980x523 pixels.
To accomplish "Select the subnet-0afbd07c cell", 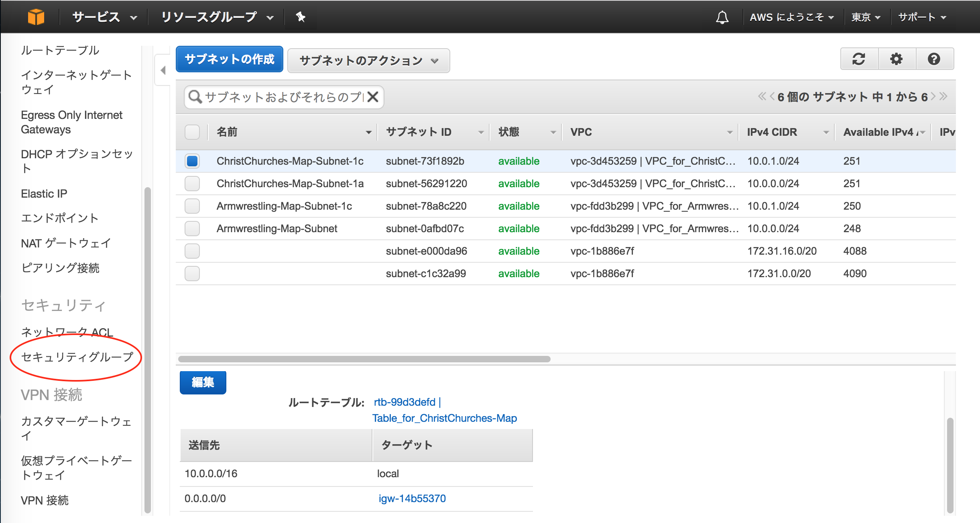I will [x=425, y=229].
